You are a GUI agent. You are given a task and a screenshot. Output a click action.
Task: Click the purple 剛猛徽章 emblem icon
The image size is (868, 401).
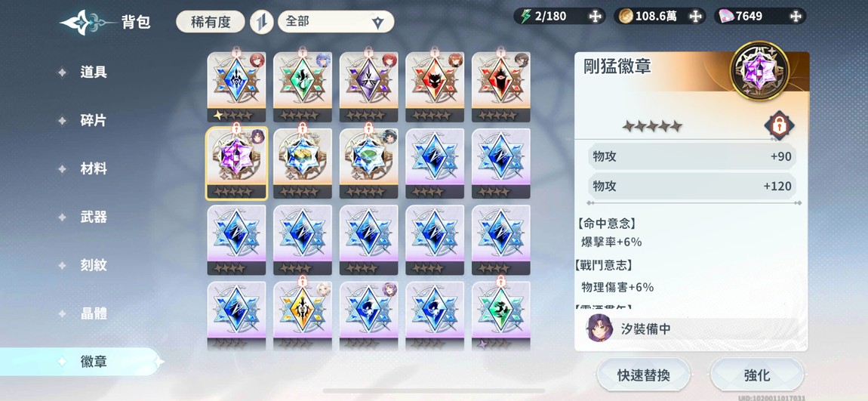point(759,70)
